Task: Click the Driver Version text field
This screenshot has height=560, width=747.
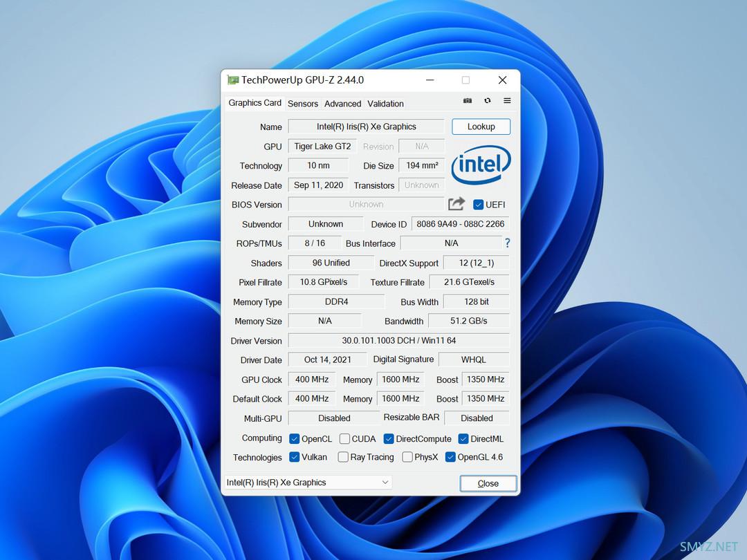Action: 398,341
